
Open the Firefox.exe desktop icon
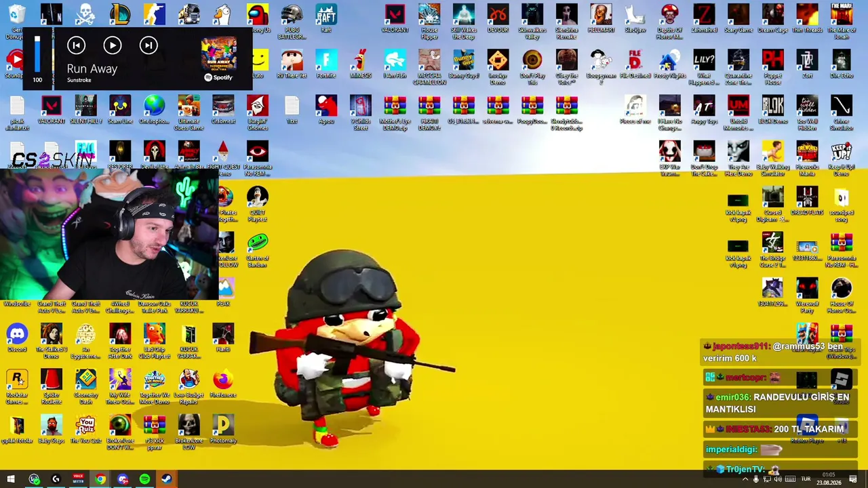click(x=223, y=383)
